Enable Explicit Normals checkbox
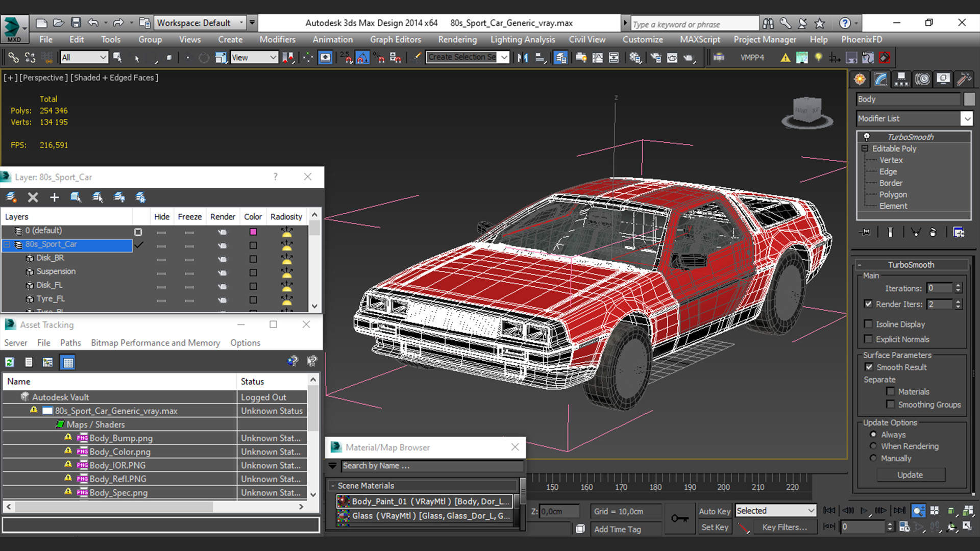 coord(868,339)
